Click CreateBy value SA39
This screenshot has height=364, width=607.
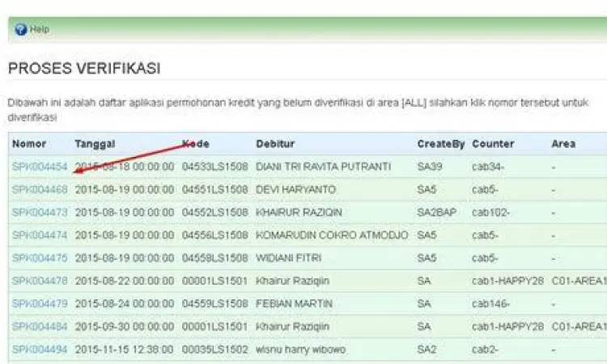pyautogui.click(x=430, y=167)
